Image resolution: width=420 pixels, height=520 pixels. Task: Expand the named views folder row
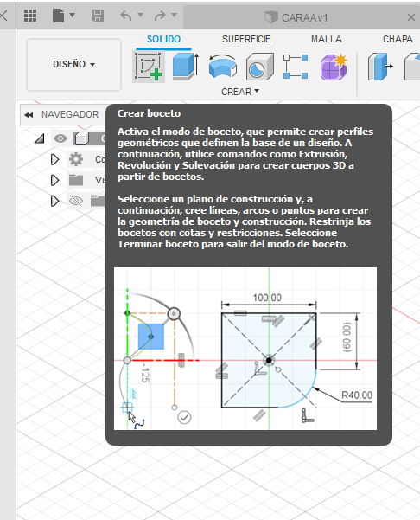[x=54, y=180]
